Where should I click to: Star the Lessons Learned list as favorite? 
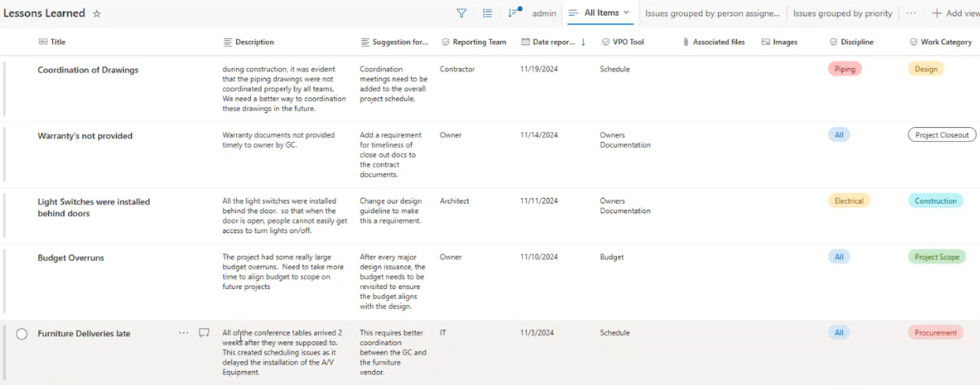pyautogui.click(x=97, y=13)
